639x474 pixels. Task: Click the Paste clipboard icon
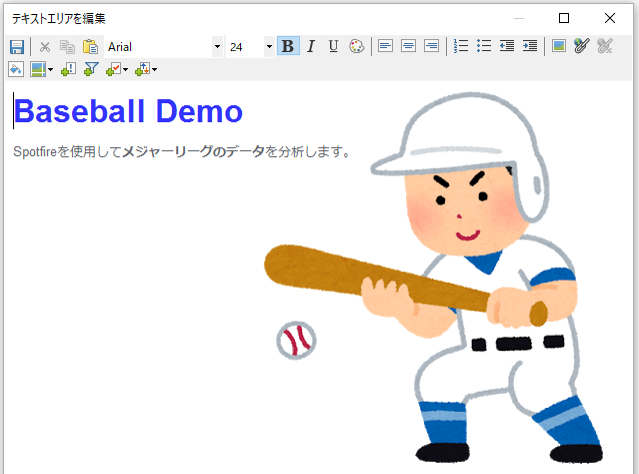90,46
